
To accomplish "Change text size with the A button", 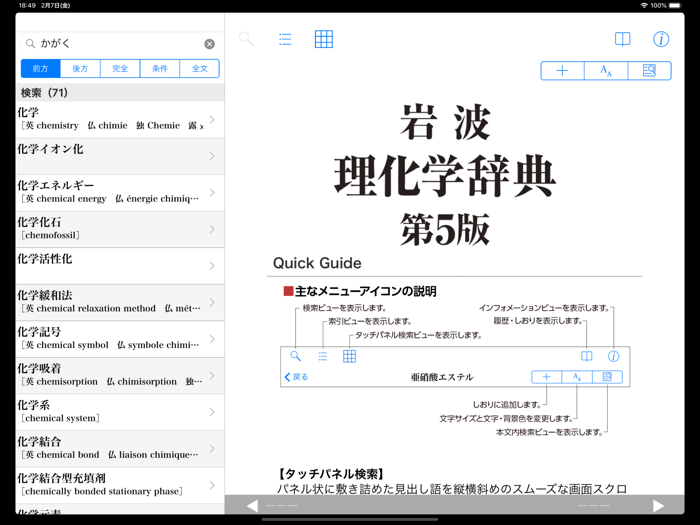I will 606,71.
